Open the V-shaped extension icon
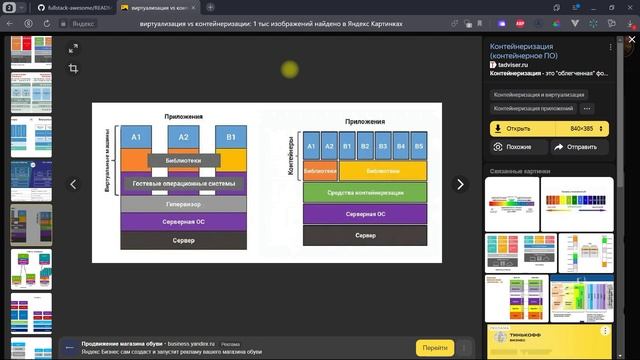The height and width of the screenshot is (360, 640). 575,24
